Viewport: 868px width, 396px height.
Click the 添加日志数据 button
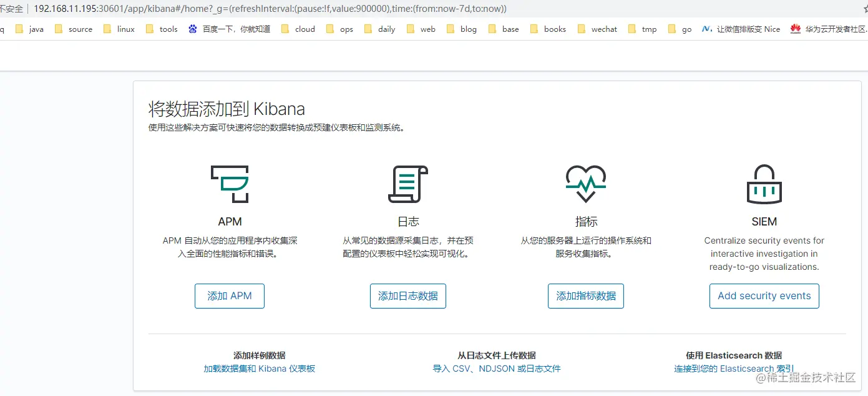[408, 296]
